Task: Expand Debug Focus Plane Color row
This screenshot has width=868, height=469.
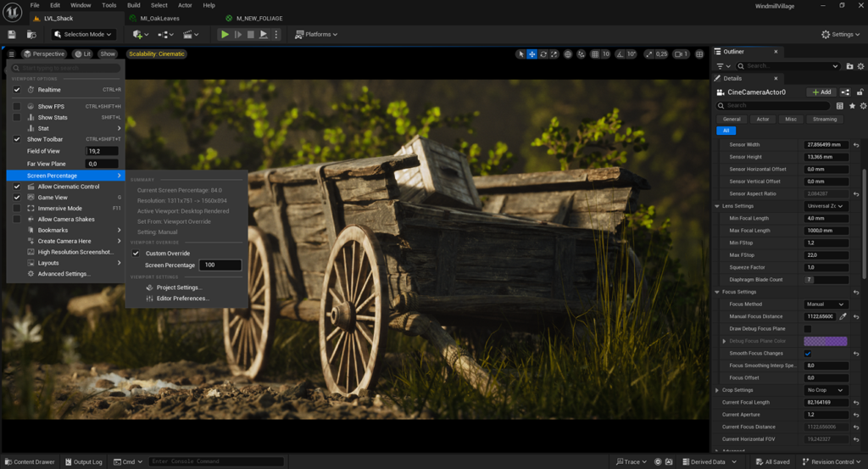Action: pyautogui.click(x=725, y=341)
